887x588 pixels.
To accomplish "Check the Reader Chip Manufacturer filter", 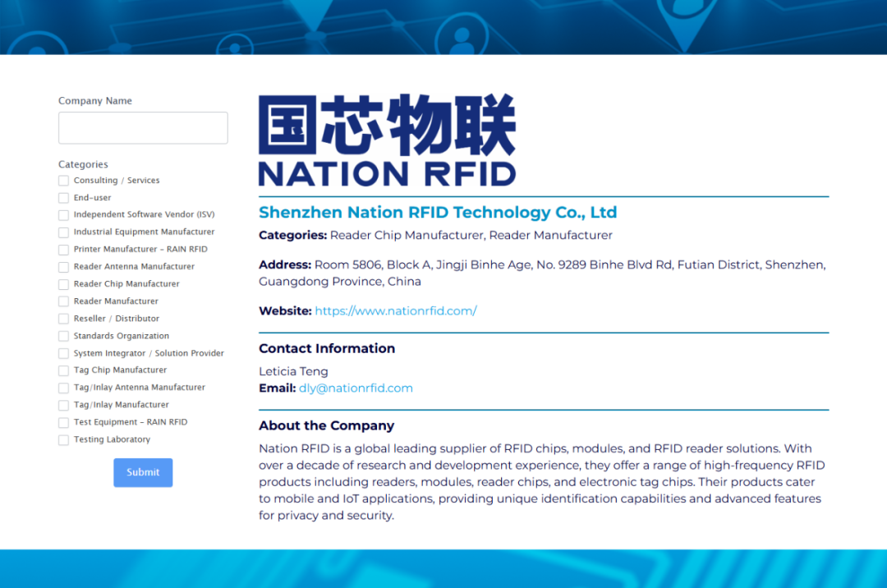I will point(64,284).
